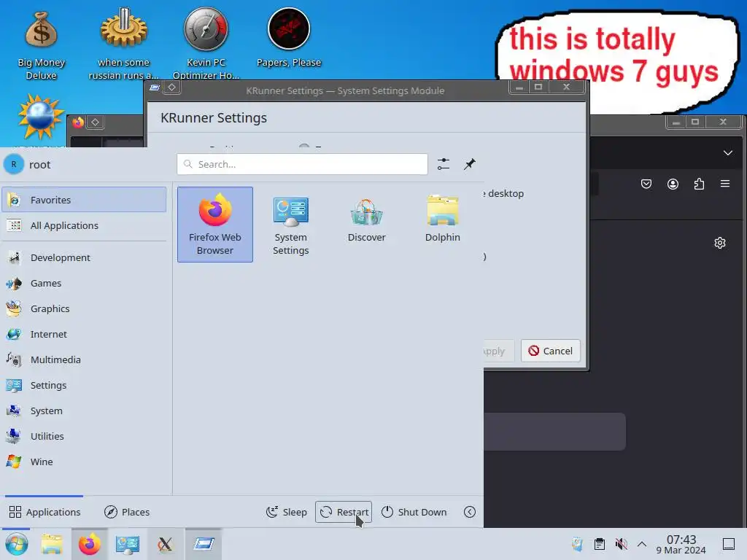Open the Wine category

click(85, 462)
